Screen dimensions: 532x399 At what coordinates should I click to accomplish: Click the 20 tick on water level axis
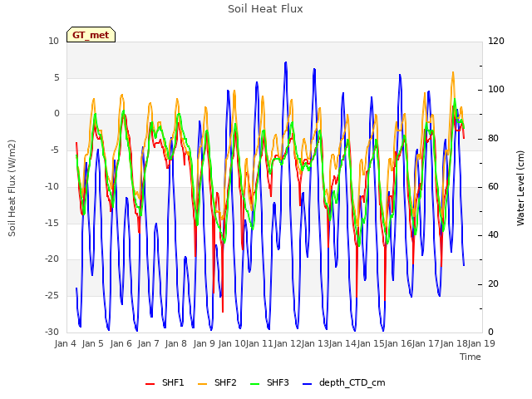(x=493, y=283)
